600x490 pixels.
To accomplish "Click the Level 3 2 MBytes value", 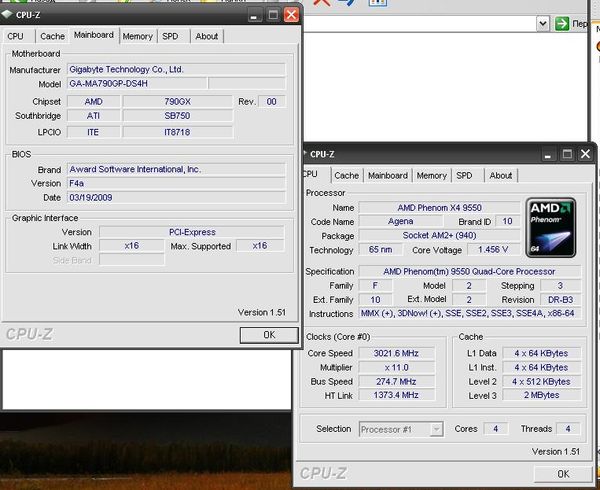I will coord(541,395).
